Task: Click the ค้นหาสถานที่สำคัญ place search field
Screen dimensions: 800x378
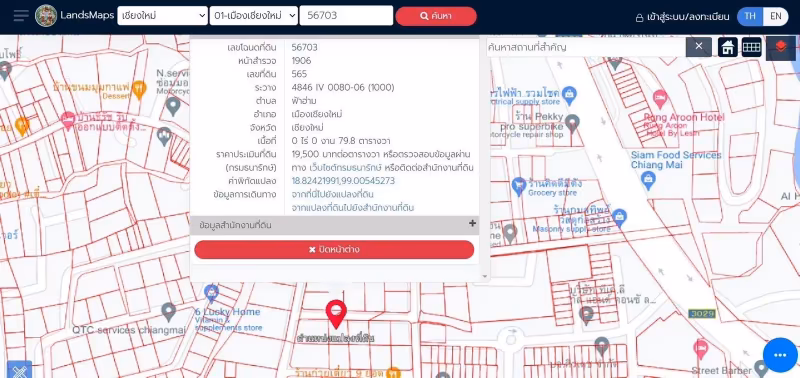Action: click(x=586, y=47)
